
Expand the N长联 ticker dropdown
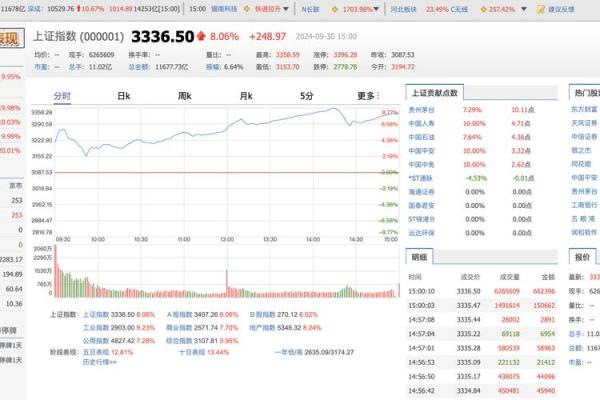tap(315, 8)
